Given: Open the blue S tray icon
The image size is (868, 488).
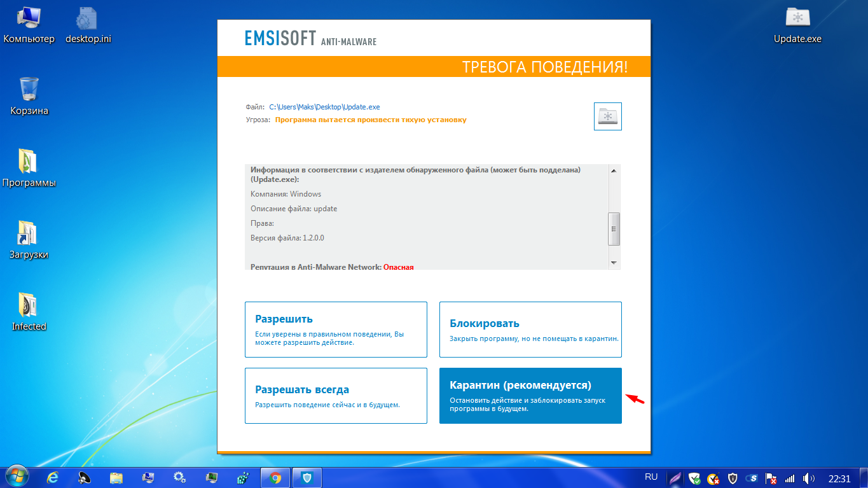Looking at the screenshot, I should coord(752,478).
